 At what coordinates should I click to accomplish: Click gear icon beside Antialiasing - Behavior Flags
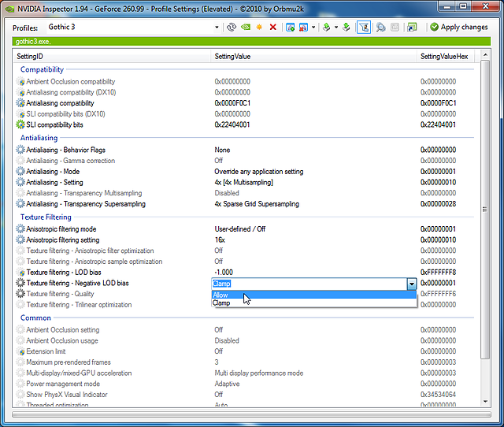(20, 150)
